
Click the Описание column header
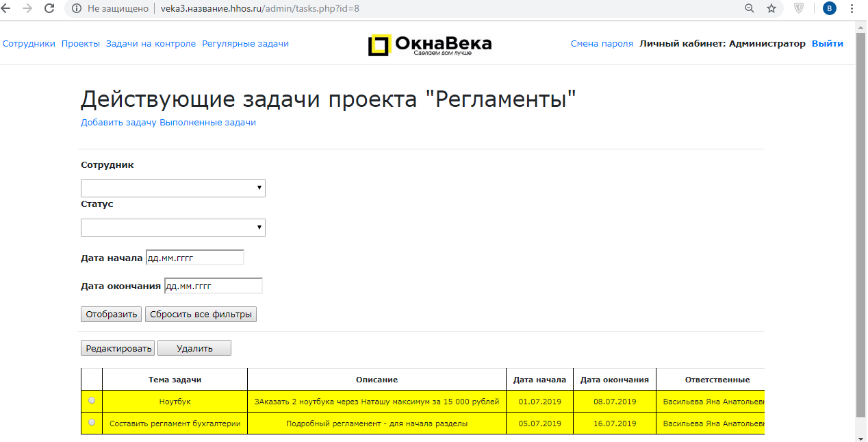pos(376,380)
